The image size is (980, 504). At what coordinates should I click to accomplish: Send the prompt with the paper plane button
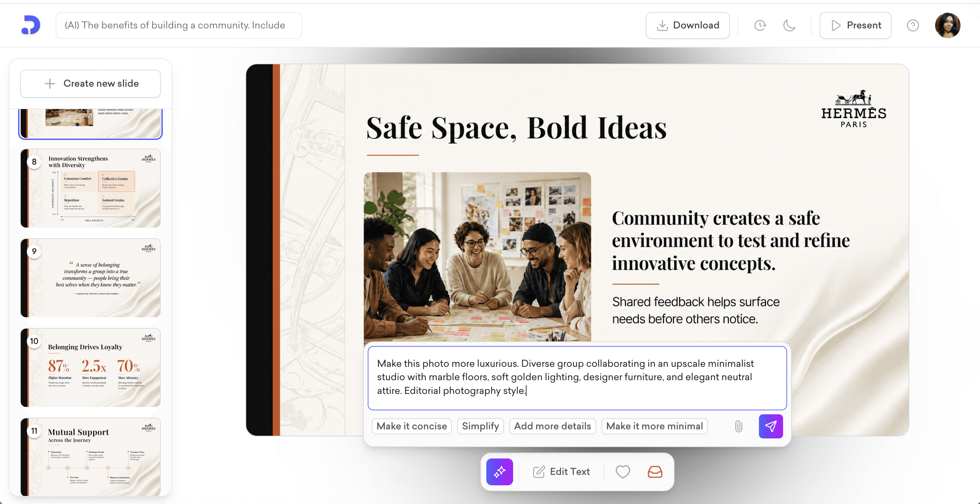[x=771, y=426]
